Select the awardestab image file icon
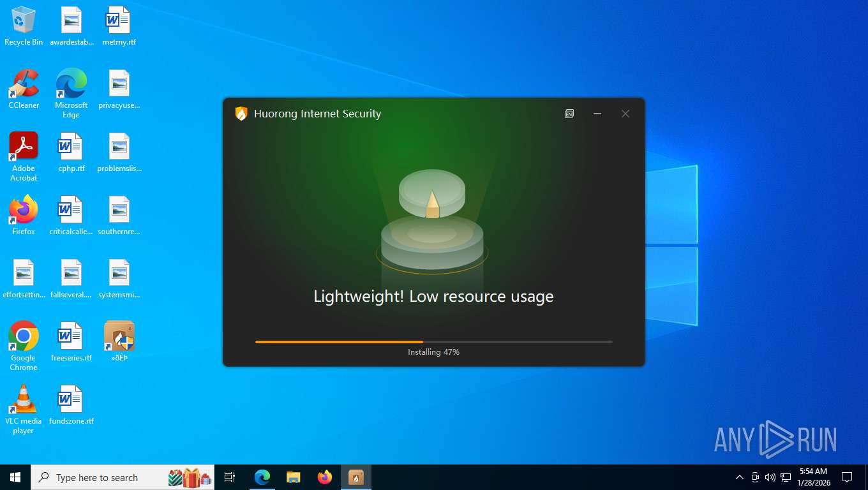This screenshot has height=490, width=868. [71, 27]
